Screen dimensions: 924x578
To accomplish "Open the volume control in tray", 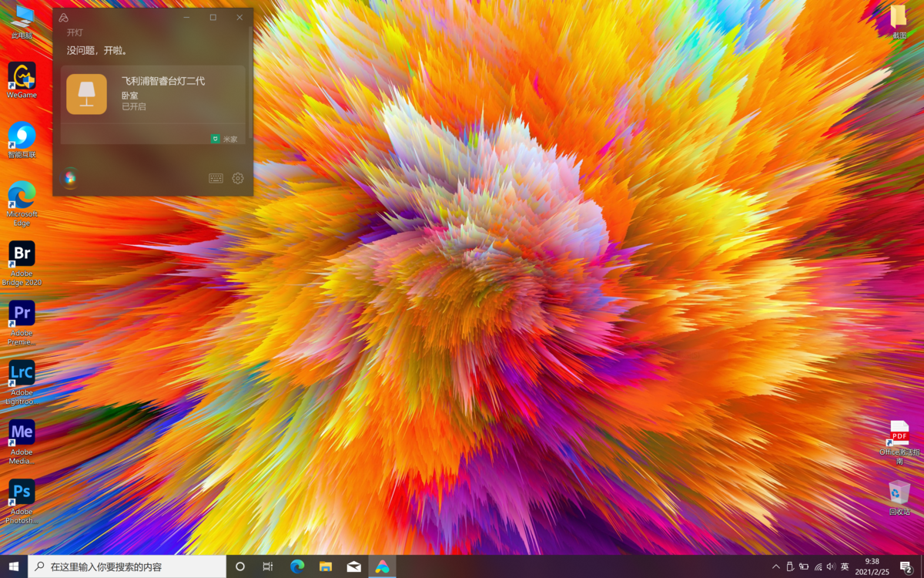I will pos(831,566).
